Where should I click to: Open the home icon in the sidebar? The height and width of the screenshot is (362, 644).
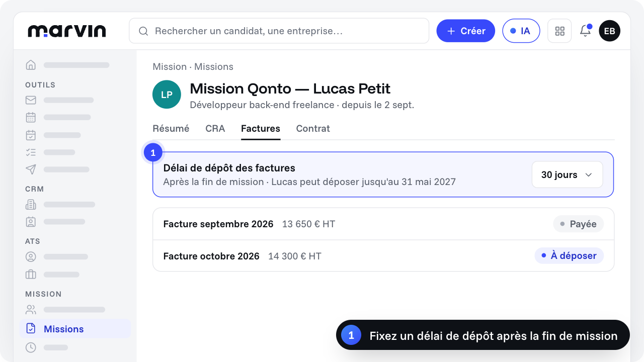31,65
